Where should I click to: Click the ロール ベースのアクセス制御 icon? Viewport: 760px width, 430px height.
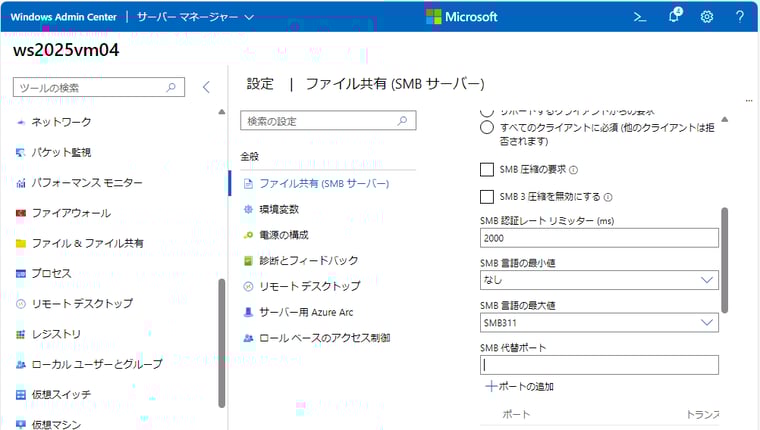248,338
